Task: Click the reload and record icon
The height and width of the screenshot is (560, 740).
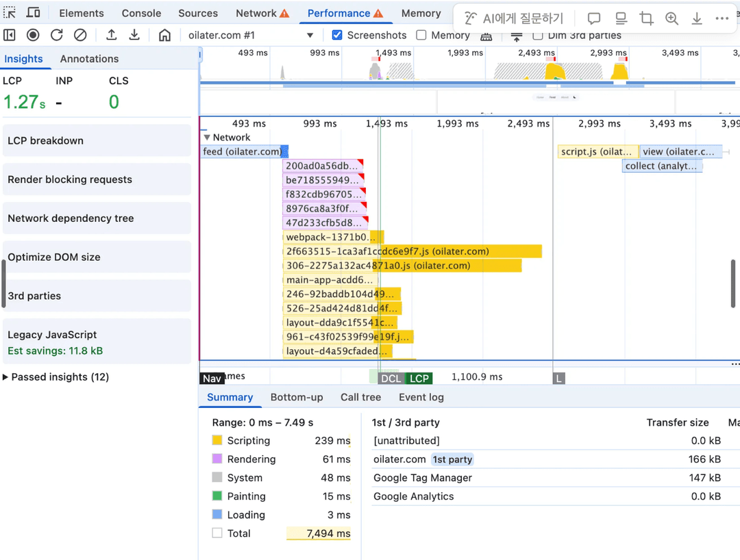Action: (x=57, y=35)
